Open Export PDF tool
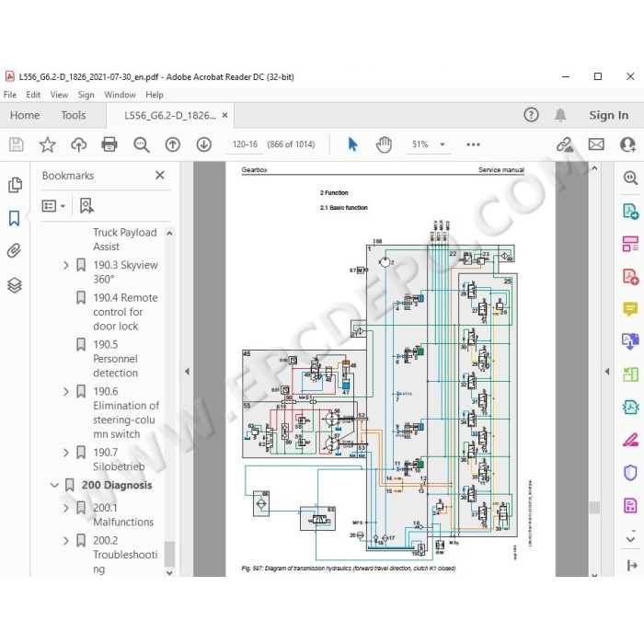This screenshot has width=644, height=644. 630,212
